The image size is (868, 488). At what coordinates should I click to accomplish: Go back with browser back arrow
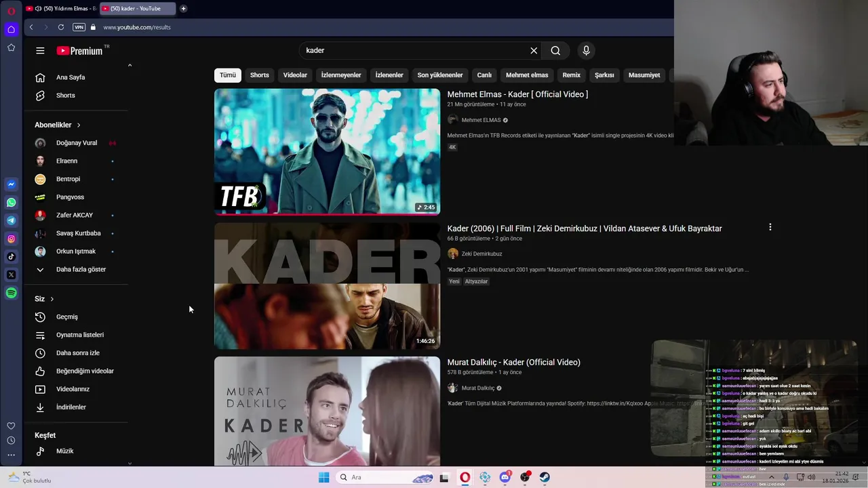[31, 27]
